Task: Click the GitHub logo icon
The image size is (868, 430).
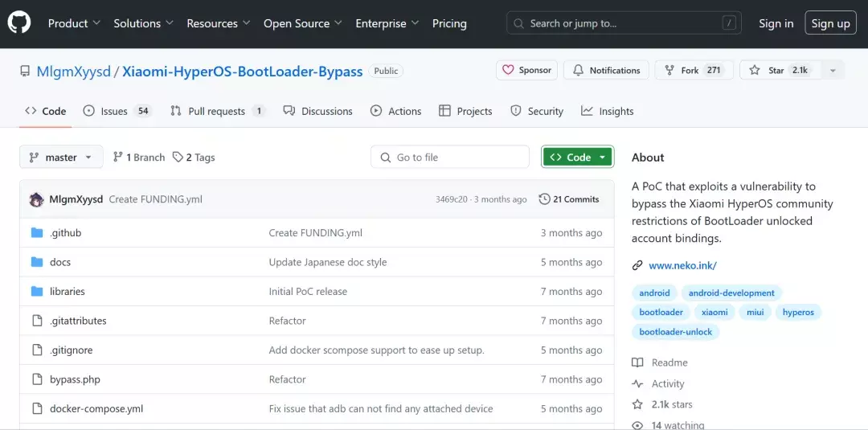Action: [x=19, y=23]
